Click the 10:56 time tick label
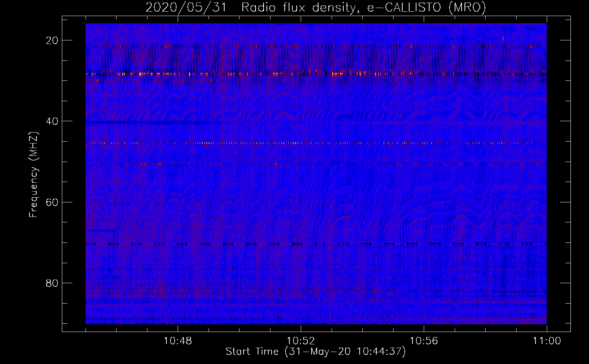The width and height of the screenshot is (589, 364). pos(424,341)
